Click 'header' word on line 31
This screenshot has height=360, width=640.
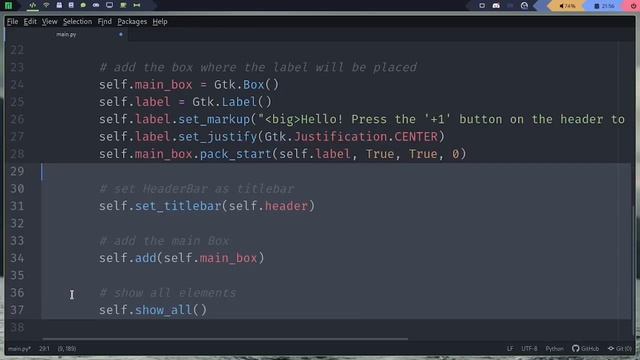(286, 206)
